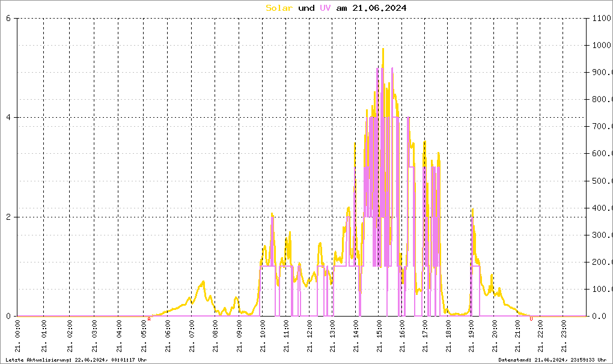Click the yellow 'Solar' word in title

pos(279,8)
